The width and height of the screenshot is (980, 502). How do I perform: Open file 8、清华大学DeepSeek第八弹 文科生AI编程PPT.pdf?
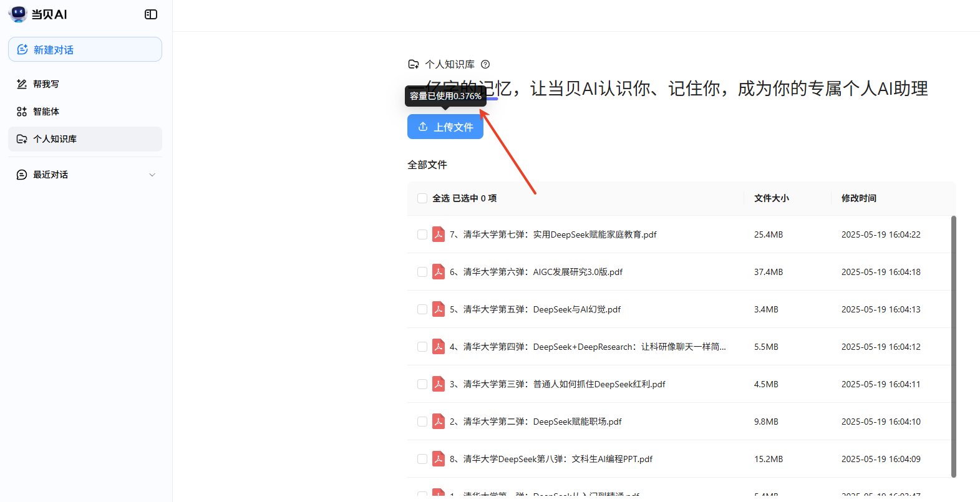(551, 459)
